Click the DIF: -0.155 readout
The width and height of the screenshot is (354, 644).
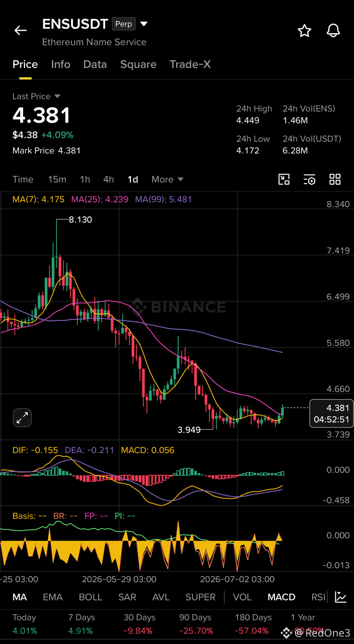pos(35,450)
